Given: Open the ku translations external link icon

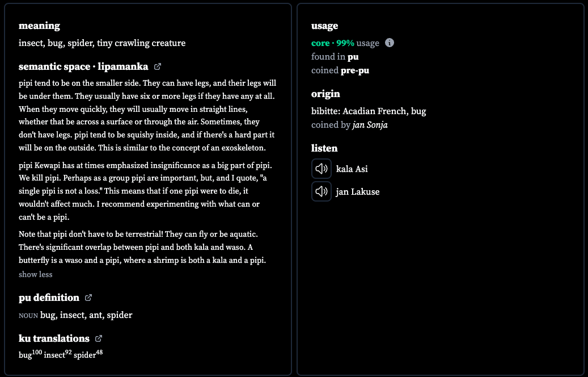Looking at the screenshot, I should click(98, 339).
